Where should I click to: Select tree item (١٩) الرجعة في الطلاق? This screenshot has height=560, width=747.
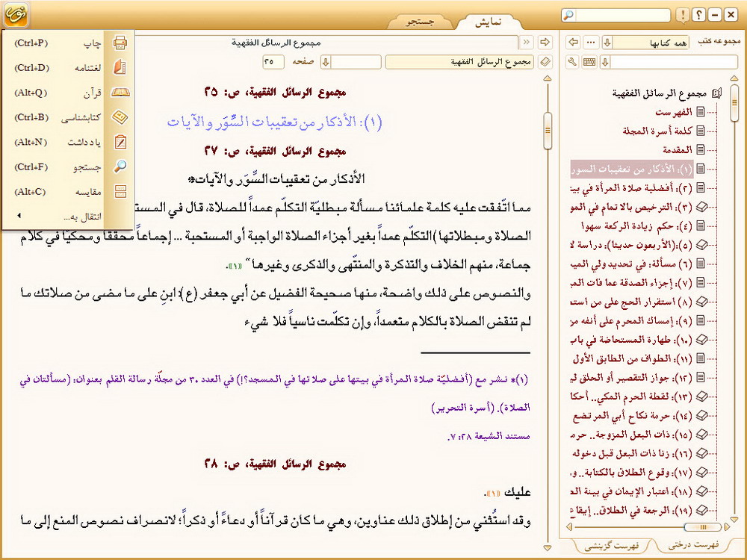coord(632,511)
